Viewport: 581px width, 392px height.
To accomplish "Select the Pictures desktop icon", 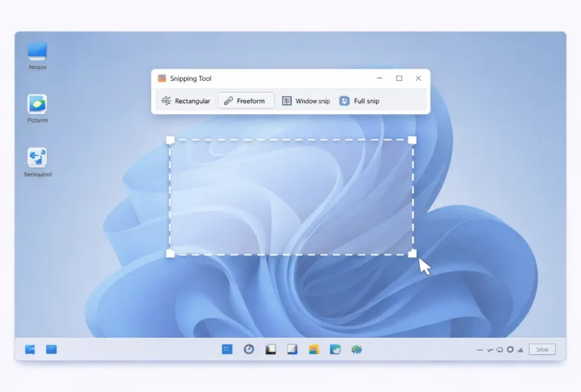I will [x=37, y=108].
